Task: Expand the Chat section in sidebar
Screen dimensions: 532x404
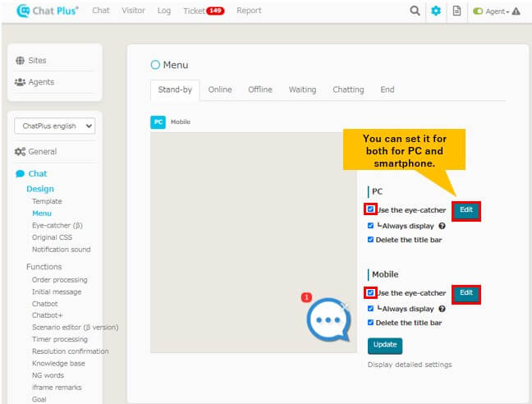Action: pos(37,174)
